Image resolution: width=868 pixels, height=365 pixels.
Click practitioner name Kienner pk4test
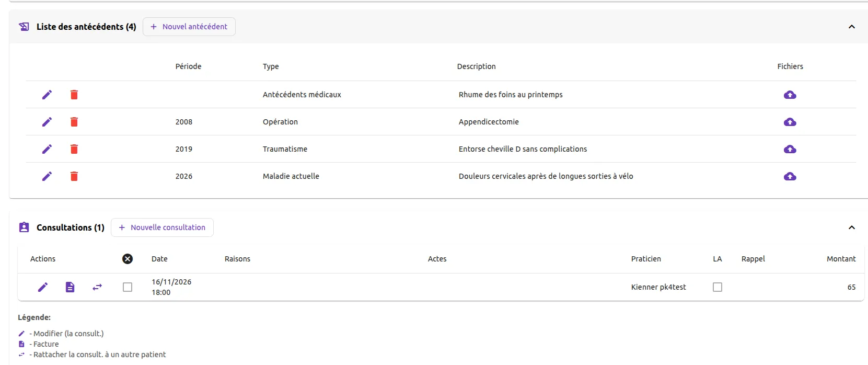click(658, 287)
